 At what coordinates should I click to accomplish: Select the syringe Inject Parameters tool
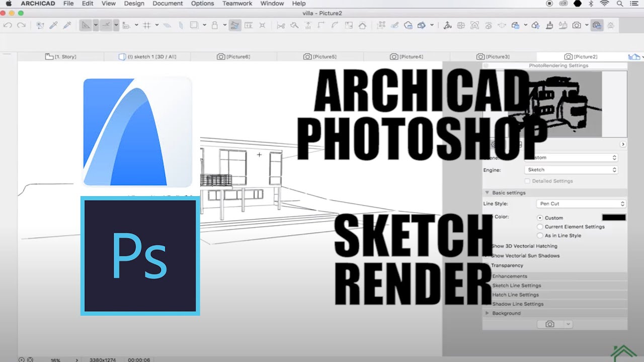pos(67,25)
